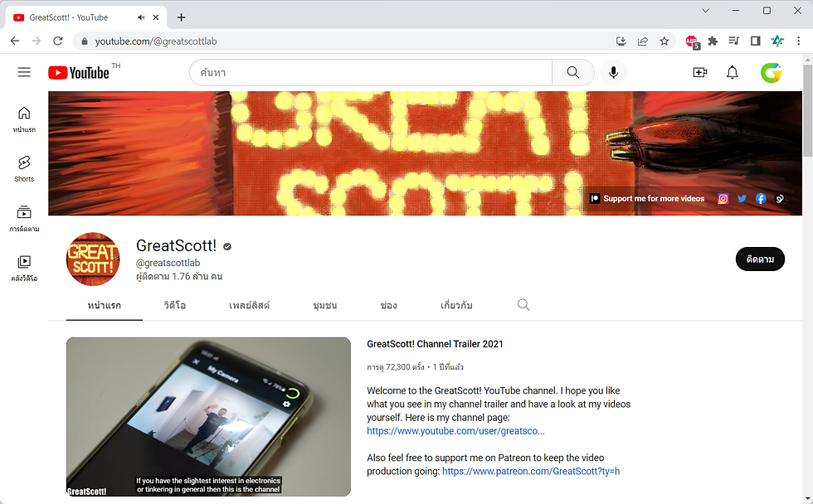Click the search magnifier button
The height and width of the screenshot is (504, 813).
coord(573,72)
